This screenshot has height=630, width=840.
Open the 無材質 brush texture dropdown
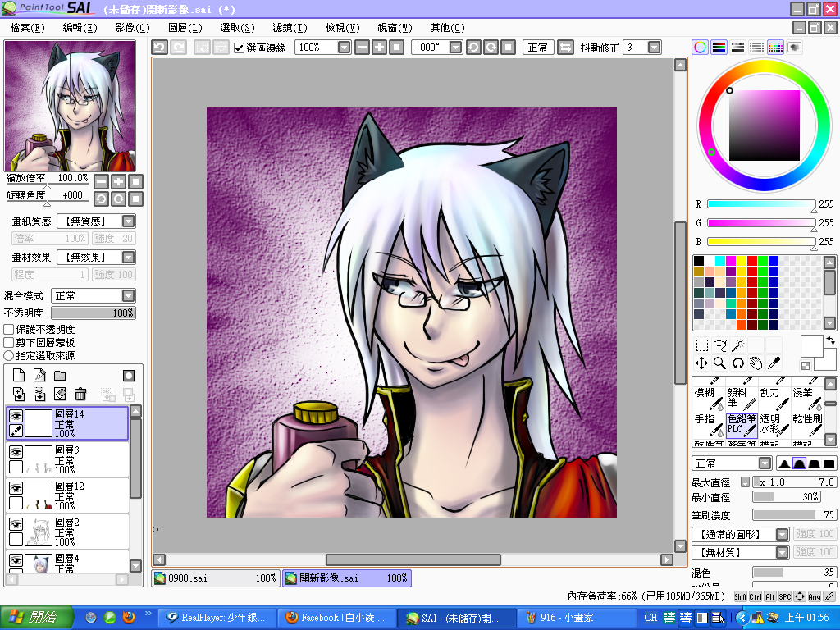[x=782, y=552]
